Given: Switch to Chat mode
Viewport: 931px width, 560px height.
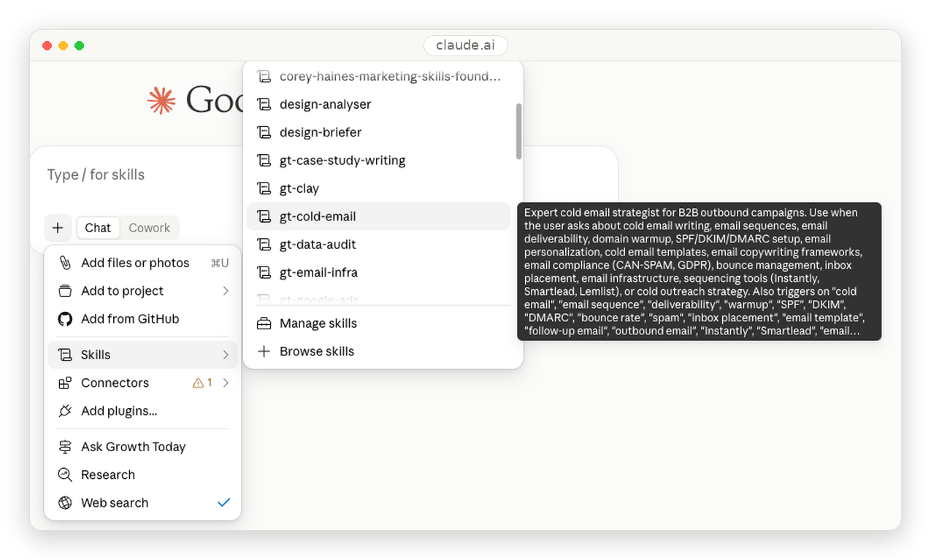Looking at the screenshot, I should [x=98, y=228].
